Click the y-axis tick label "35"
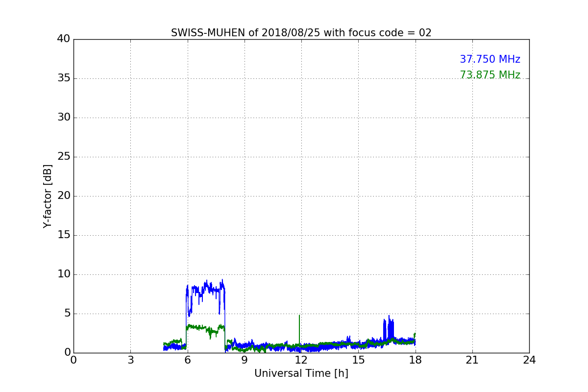The height and width of the screenshot is (392, 588). click(64, 78)
